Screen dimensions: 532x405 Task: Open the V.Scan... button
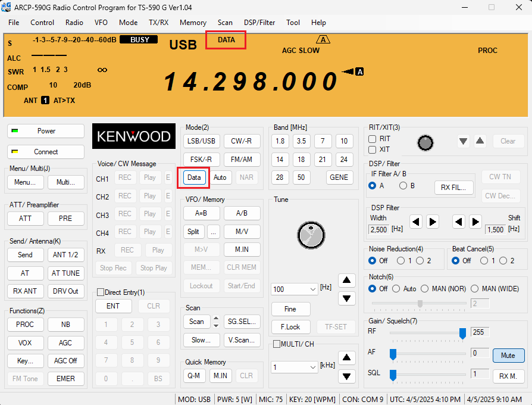tap(242, 340)
